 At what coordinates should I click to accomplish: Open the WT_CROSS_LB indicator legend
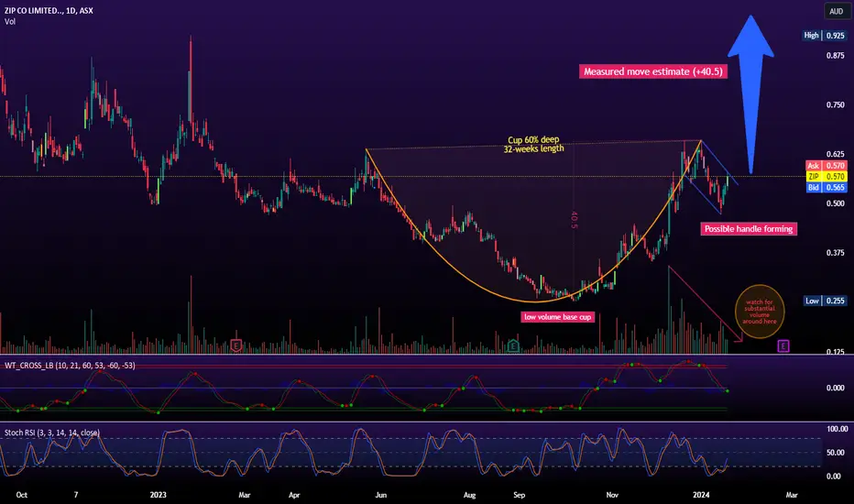pyautogui.click(x=70, y=366)
